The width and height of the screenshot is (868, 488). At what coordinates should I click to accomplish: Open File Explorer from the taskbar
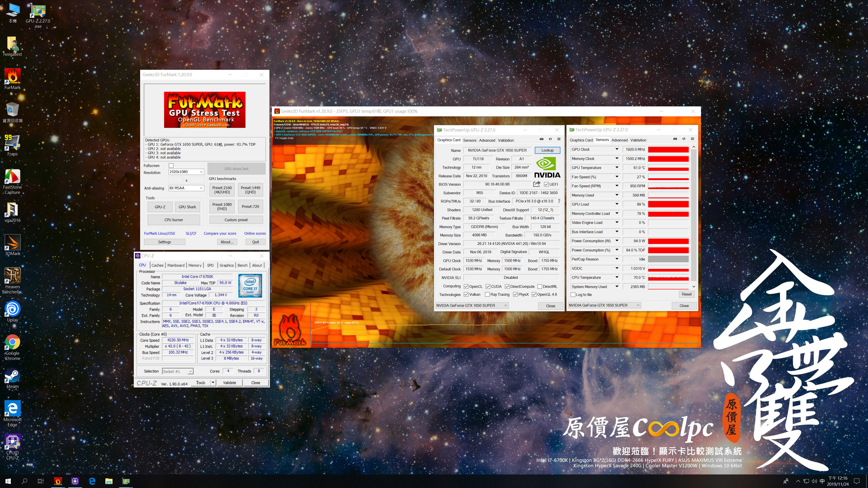pyautogui.click(x=108, y=481)
